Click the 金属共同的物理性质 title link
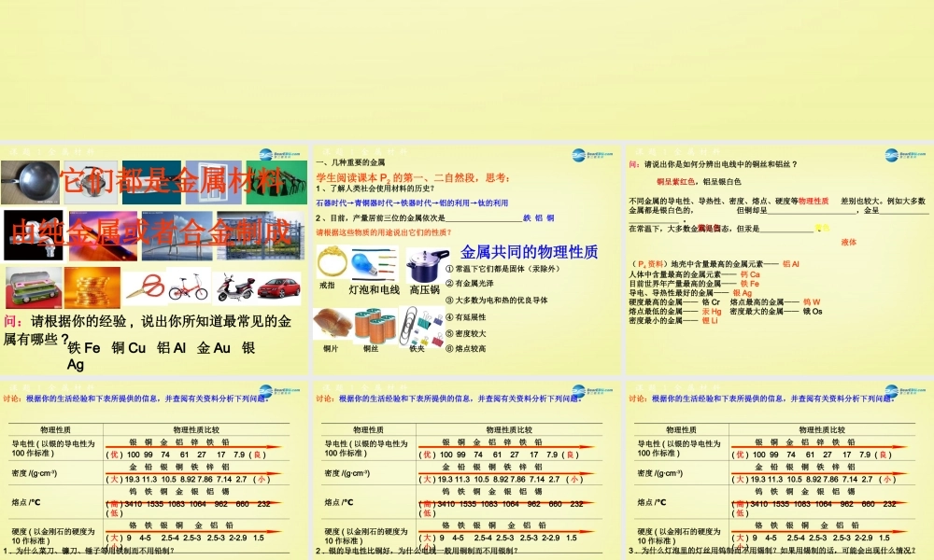This screenshot has height=560, width=934. 531,250
